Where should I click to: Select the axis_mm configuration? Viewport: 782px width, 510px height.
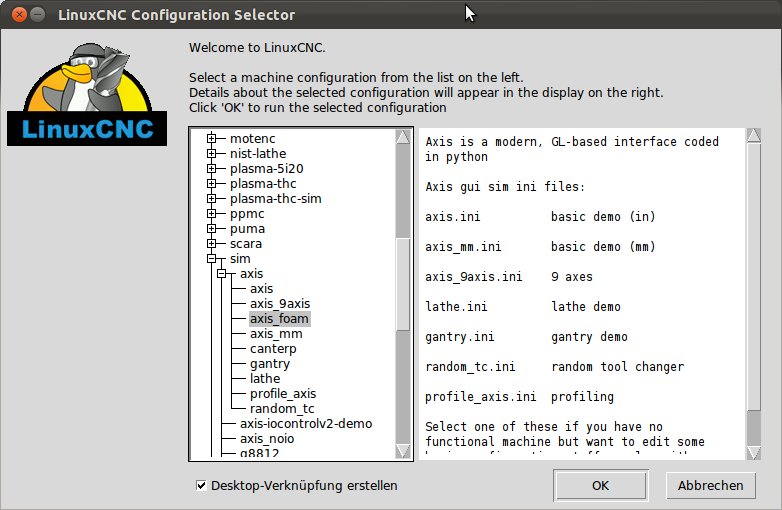[x=276, y=334]
